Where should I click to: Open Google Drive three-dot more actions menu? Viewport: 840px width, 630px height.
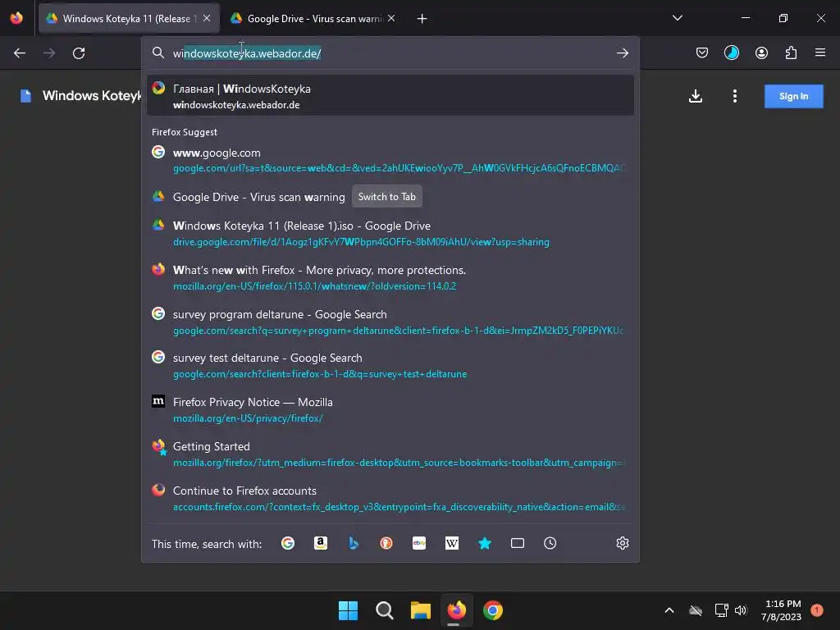pos(734,97)
